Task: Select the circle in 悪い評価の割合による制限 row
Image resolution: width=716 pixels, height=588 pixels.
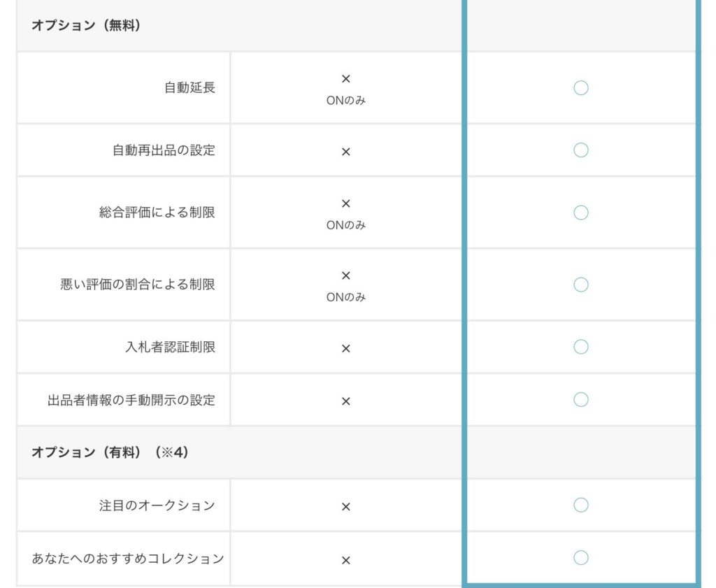Action: click(x=580, y=285)
